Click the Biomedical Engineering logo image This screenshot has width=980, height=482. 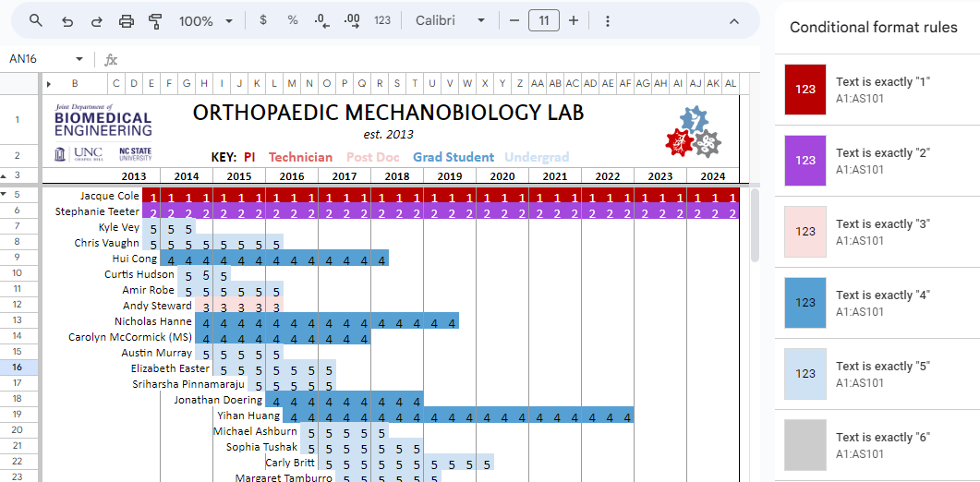click(103, 133)
